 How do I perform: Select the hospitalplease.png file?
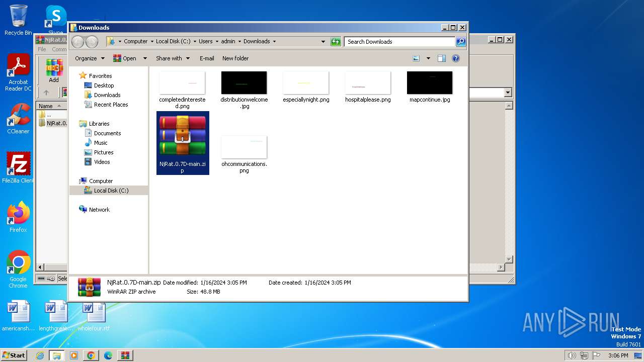pyautogui.click(x=368, y=86)
